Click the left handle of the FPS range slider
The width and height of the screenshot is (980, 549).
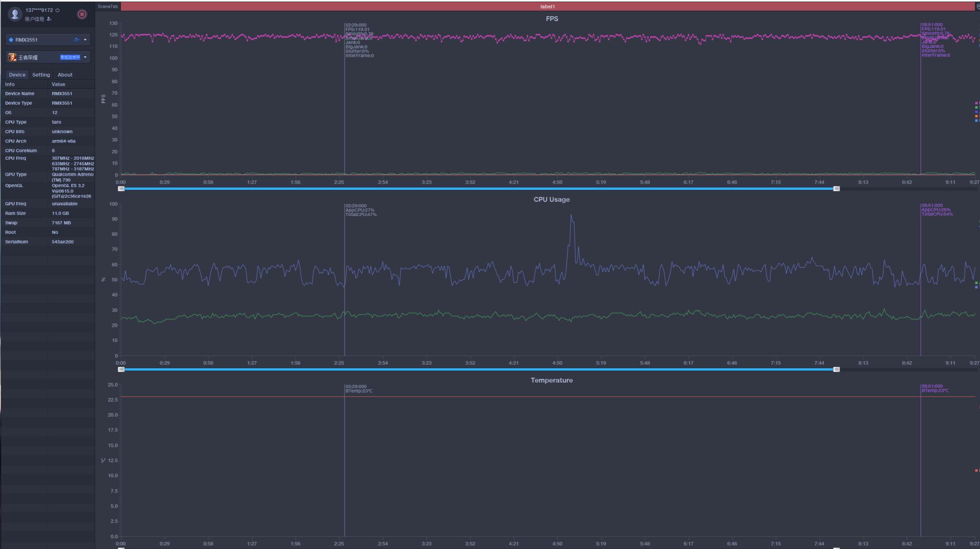pyautogui.click(x=121, y=189)
